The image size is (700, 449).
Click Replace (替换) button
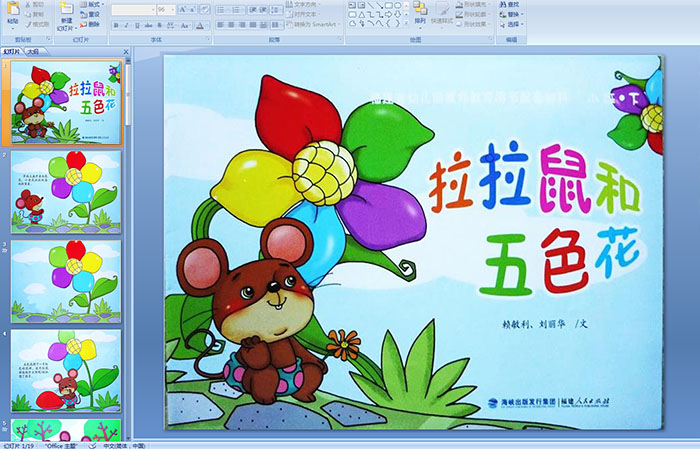pyautogui.click(x=510, y=14)
